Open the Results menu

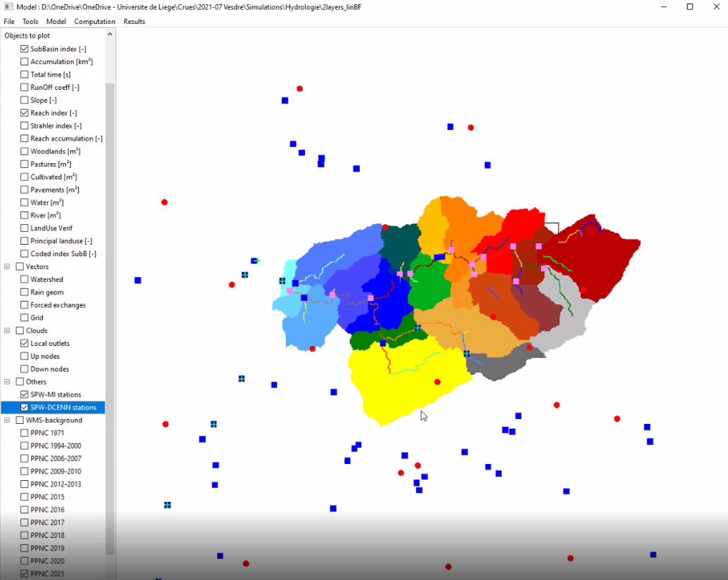pyautogui.click(x=134, y=22)
